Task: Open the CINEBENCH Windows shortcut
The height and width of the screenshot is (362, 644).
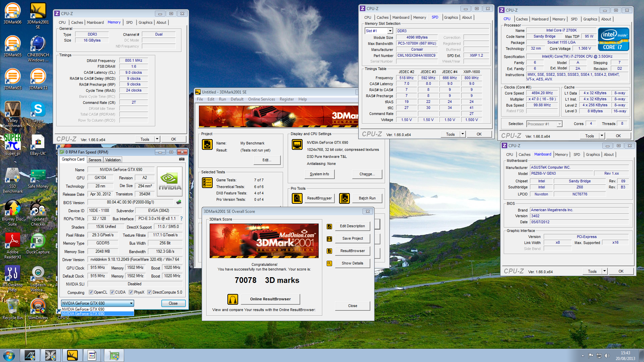Action: pyautogui.click(x=38, y=49)
